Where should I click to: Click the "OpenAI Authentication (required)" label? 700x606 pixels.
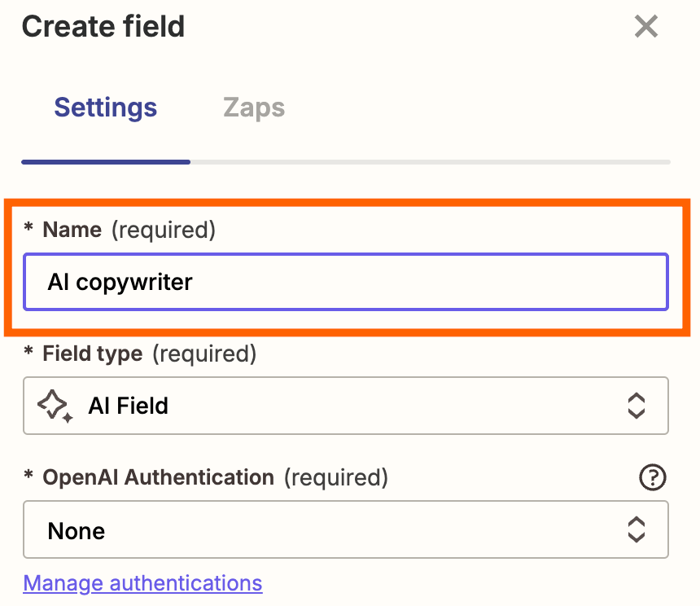(215, 478)
